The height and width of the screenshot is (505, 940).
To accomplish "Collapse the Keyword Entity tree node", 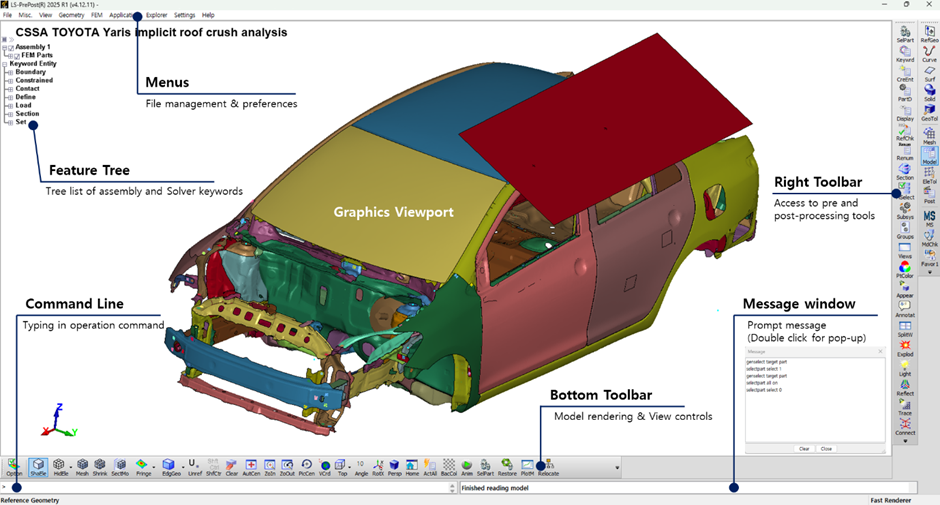I will point(4,64).
